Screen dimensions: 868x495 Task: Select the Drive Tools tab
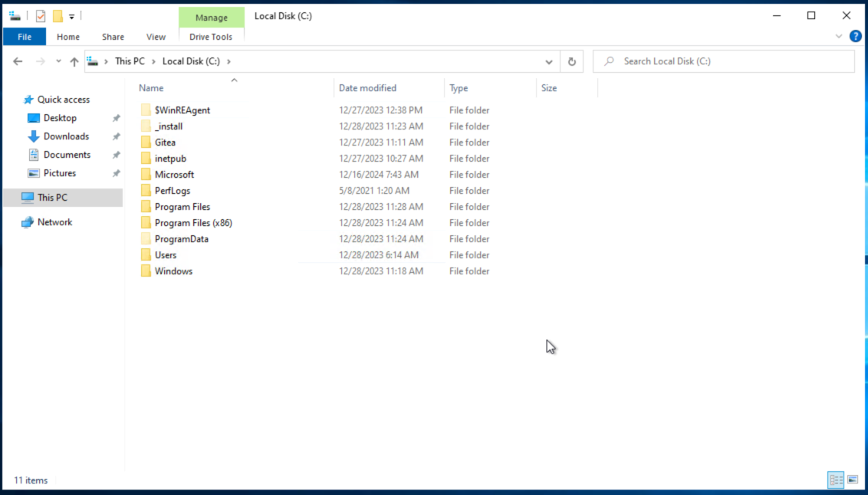coord(211,37)
